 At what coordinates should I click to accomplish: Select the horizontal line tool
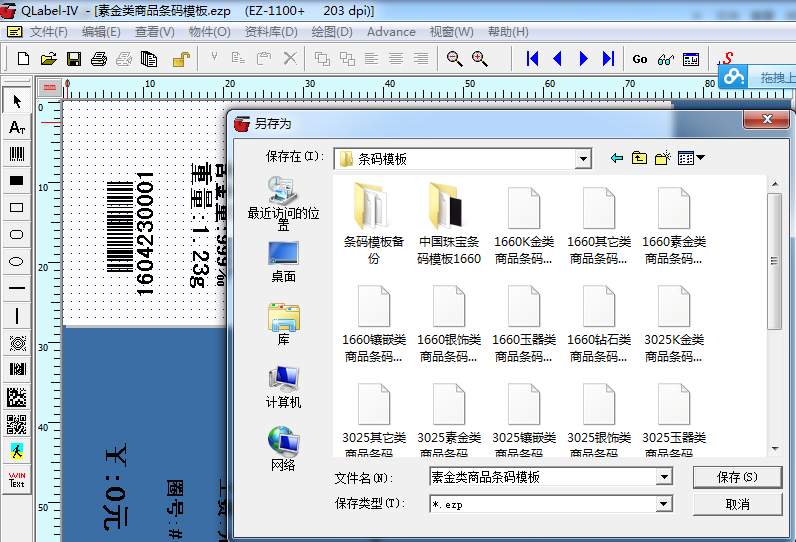(x=17, y=288)
